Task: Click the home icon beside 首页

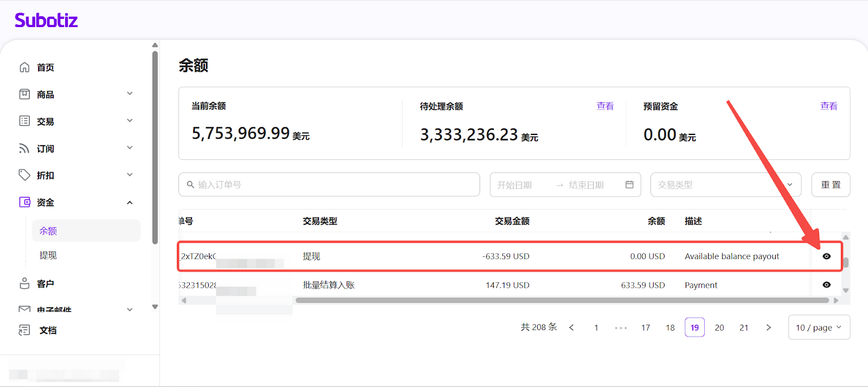Action: click(x=24, y=67)
